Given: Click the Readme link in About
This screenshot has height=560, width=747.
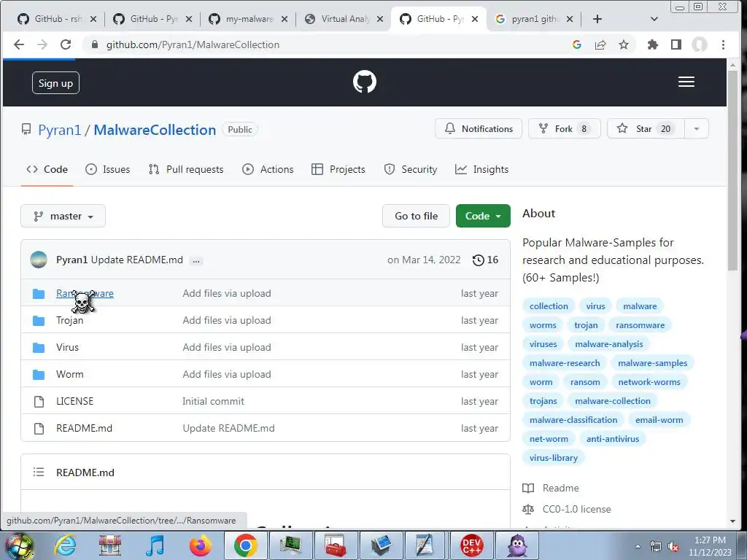Looking at the screenshot, I should 561,488.
